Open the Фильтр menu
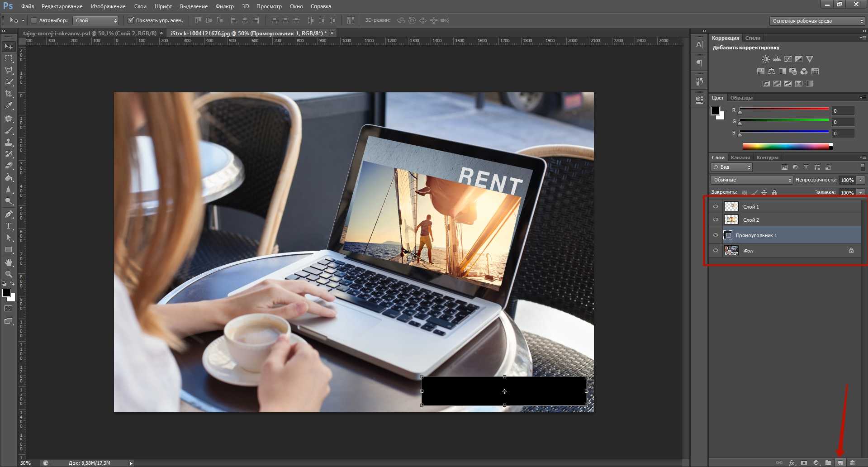This screenshot has height=467, width=868. coord(224,6)
